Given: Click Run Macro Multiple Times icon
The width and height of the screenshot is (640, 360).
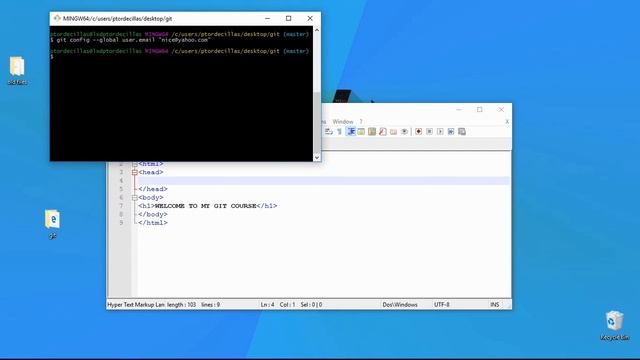Looking at the screenshot, I should click(451, 131).
